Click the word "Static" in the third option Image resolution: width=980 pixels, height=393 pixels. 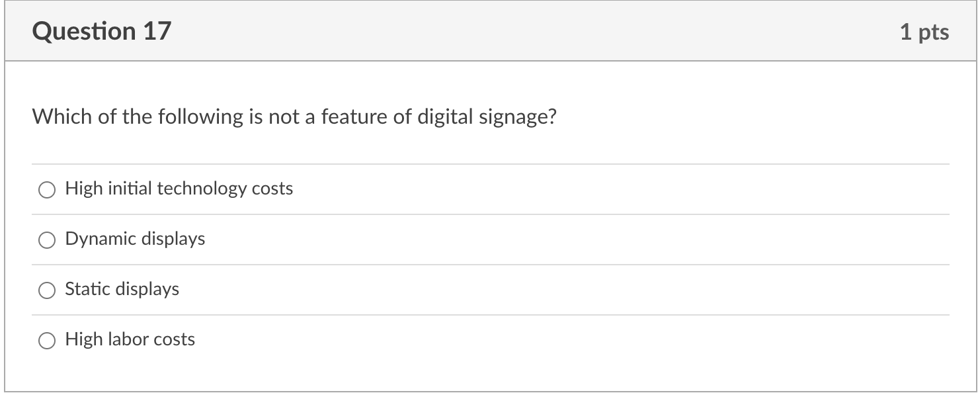pos(87,289)
